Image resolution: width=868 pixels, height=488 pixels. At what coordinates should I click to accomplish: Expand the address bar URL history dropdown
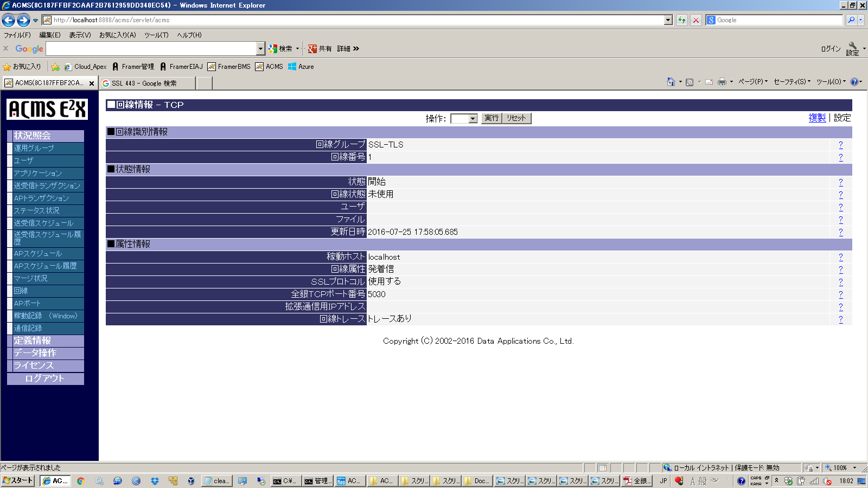point(668,20)
